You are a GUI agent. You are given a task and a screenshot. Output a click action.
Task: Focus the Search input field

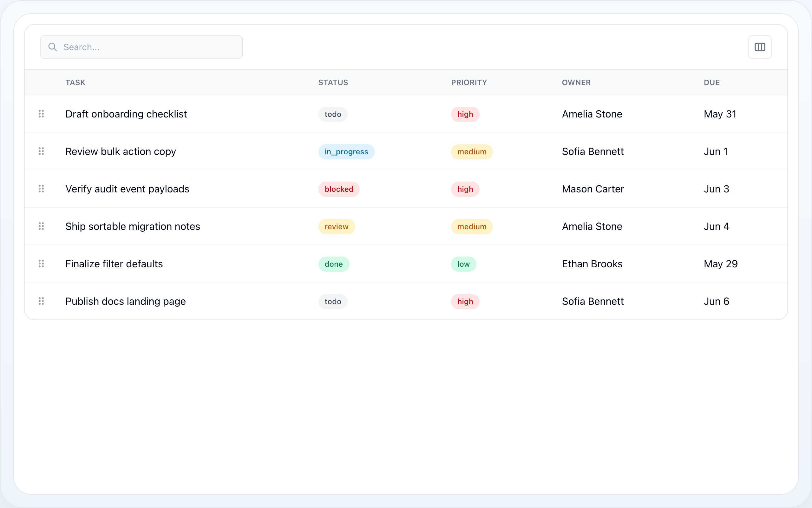tap(141, 47)
